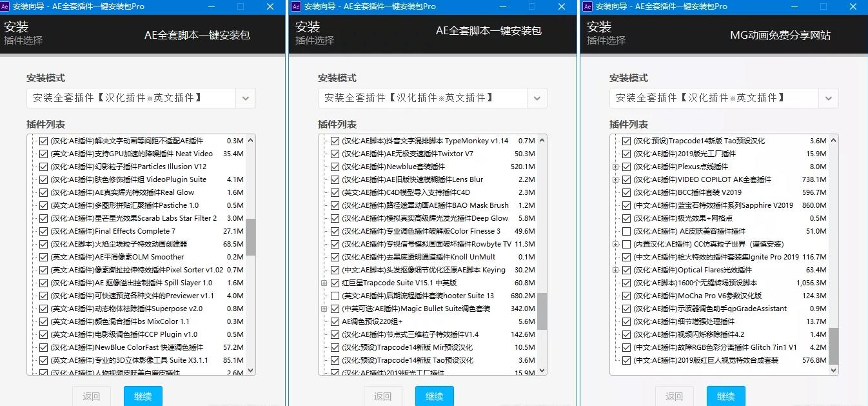Screen dimensions: 868x406
Task: Click the 返回 button in the left window
Action: (x=92, y=396)
